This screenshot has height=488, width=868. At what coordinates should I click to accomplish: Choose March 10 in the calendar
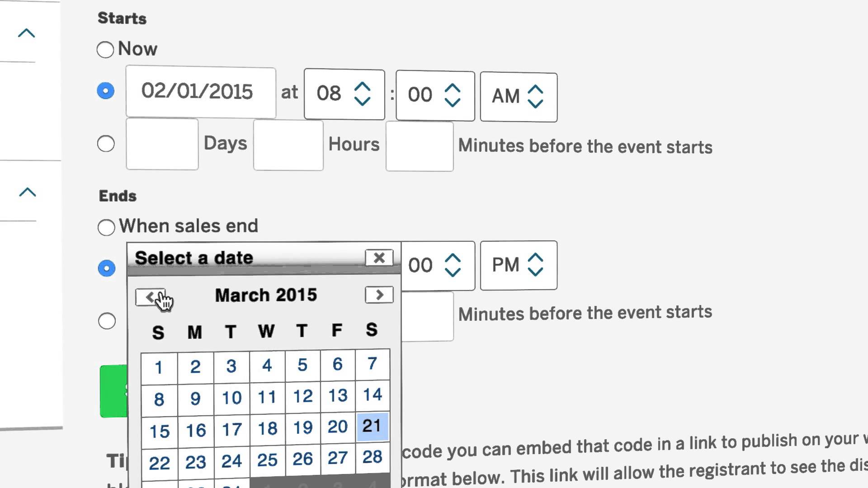(x=231, y=398)
